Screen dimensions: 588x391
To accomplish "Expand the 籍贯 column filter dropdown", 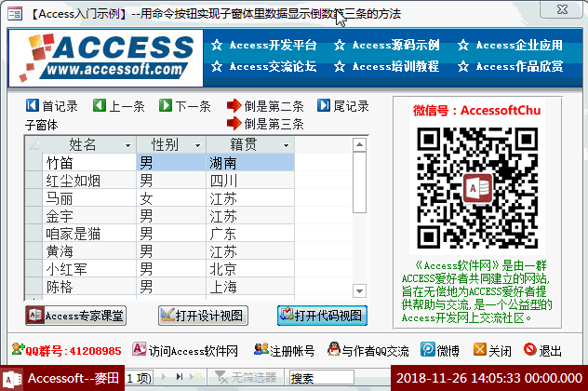I will 286,146.
